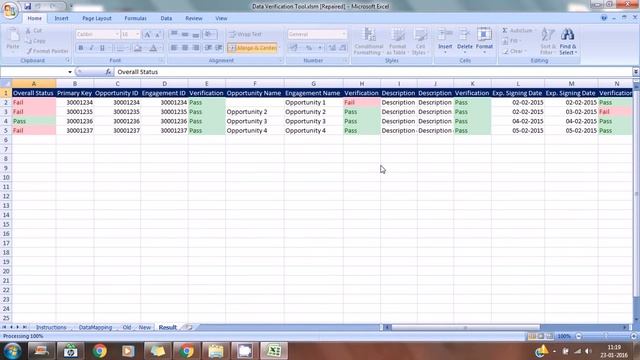This screenshot has height=360, width=640.
Task: Open the Font size dropdown
Action: pyautogui.click(x=138, y=34)
